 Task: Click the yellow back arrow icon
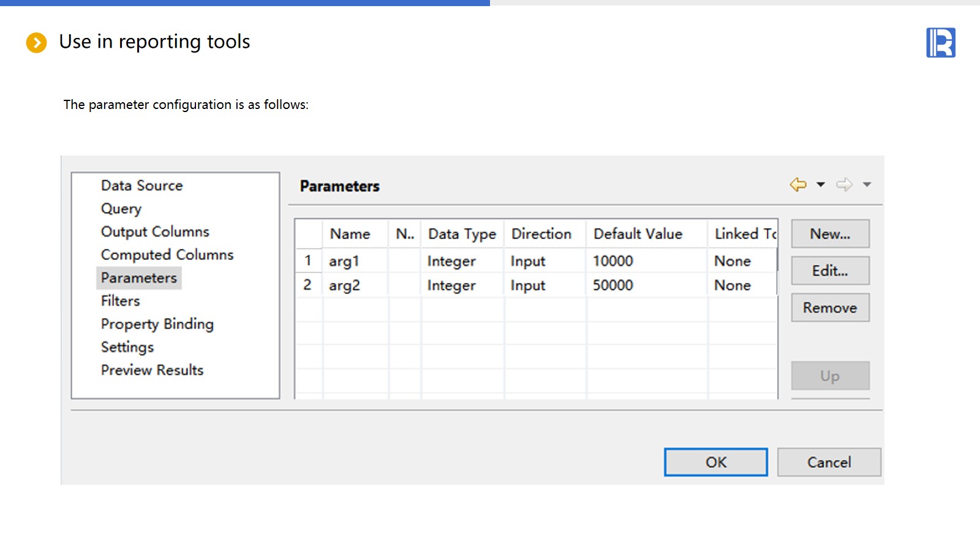coord(798,184)
